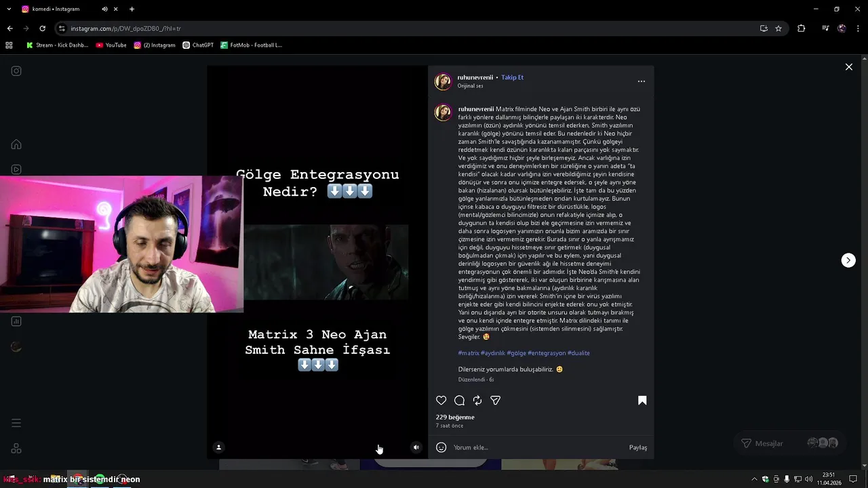The image size is (868, 488).
Task: Open Instagram logo in left sidebar
Action: (x=16, y=71)
